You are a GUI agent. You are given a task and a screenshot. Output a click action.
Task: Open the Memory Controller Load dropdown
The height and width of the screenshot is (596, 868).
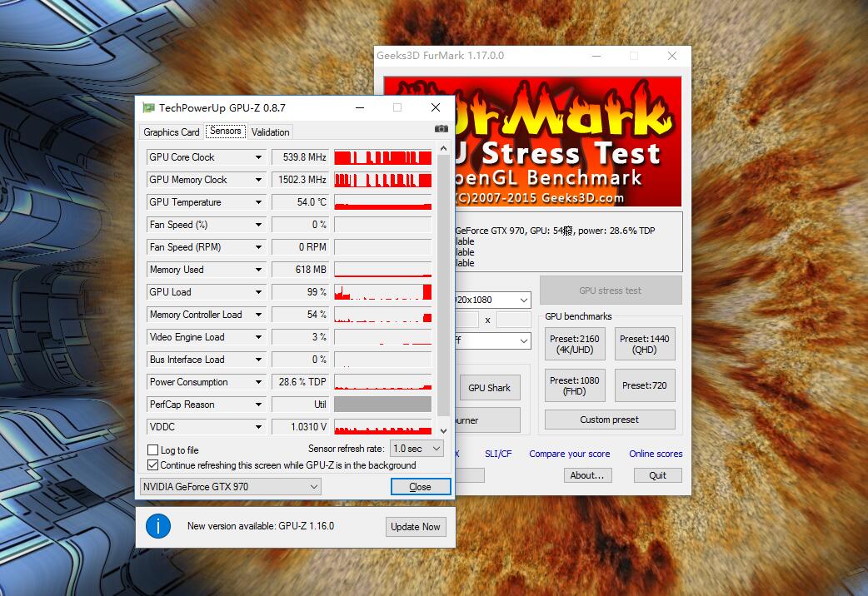pyautogui.click(x=258, y=315)
